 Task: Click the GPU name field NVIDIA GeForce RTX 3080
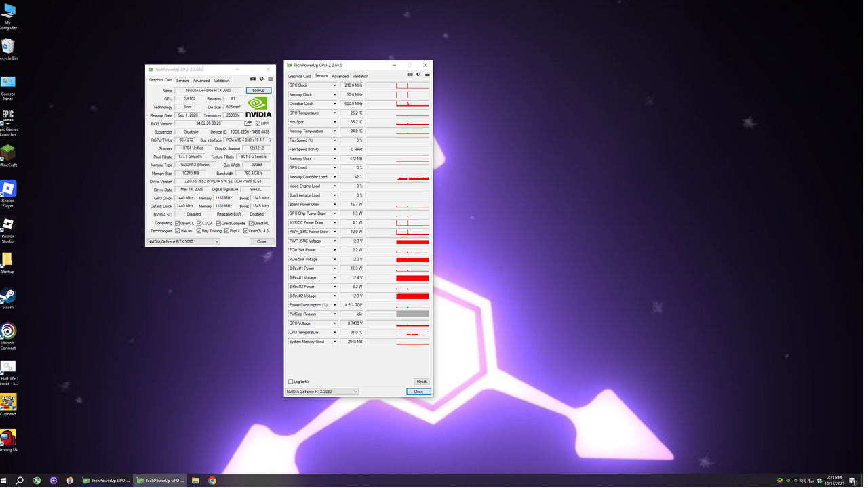tap(208, 90)
